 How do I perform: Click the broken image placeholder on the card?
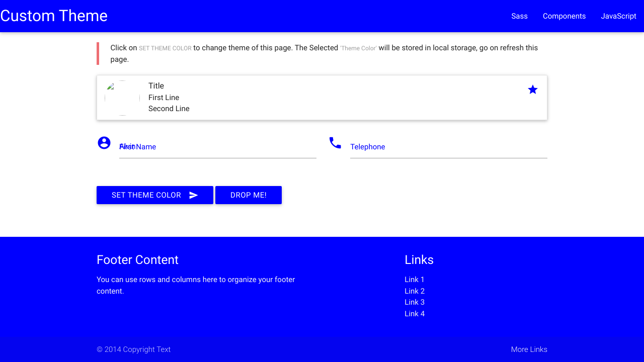click(x=122, y=98)
